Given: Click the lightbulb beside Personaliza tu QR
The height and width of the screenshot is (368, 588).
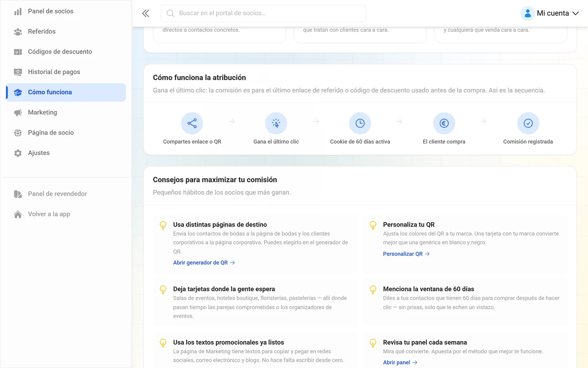Looking at the screenshot, I should point(373,225).
